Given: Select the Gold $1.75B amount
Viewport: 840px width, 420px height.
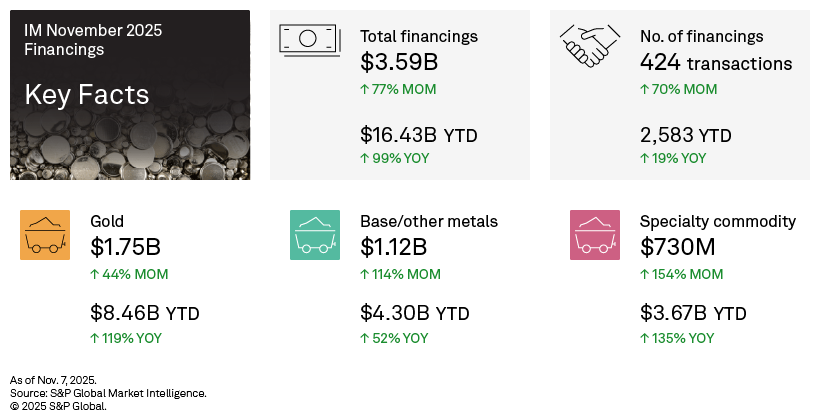Looking at the screenshot, I should [125, 248].
